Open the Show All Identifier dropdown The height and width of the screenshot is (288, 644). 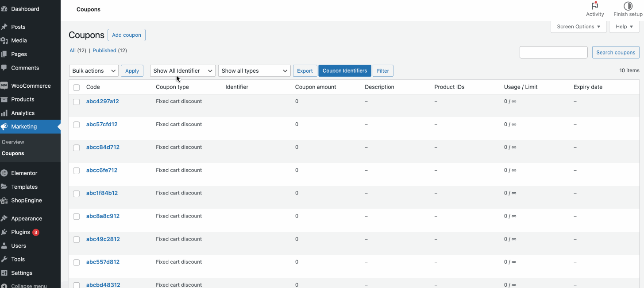point(183,71)
